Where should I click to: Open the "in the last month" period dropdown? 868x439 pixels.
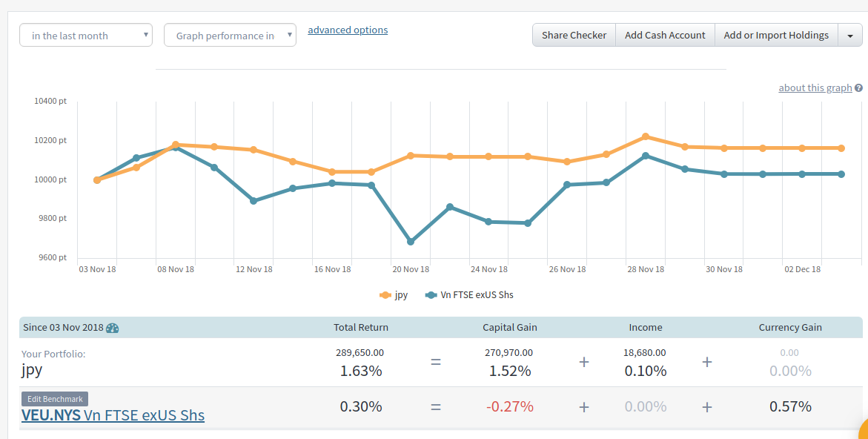click(x=85, y=36)
